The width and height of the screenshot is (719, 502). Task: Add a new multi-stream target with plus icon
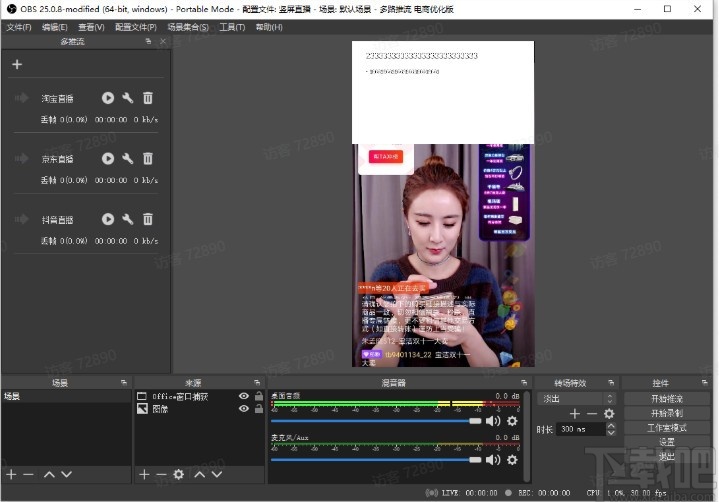coord(17,65)
